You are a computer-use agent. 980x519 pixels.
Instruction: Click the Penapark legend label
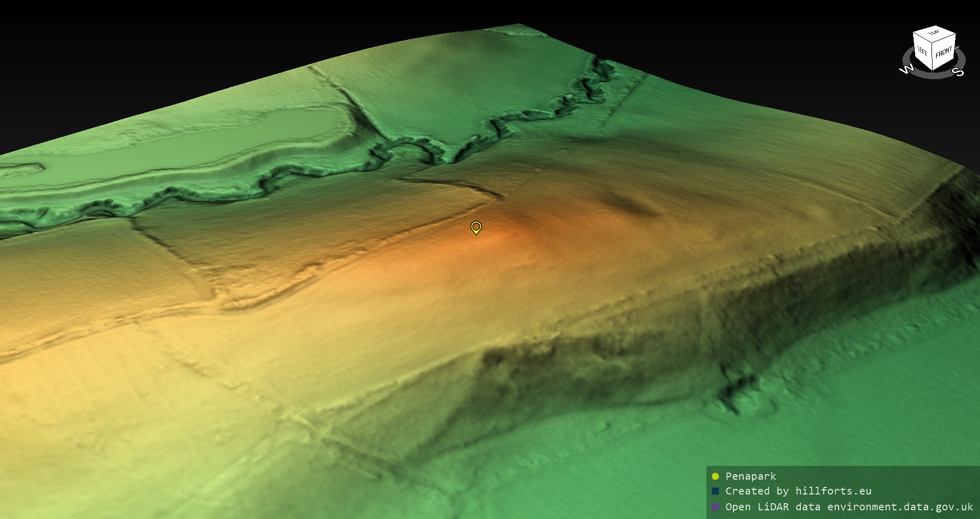750,476
